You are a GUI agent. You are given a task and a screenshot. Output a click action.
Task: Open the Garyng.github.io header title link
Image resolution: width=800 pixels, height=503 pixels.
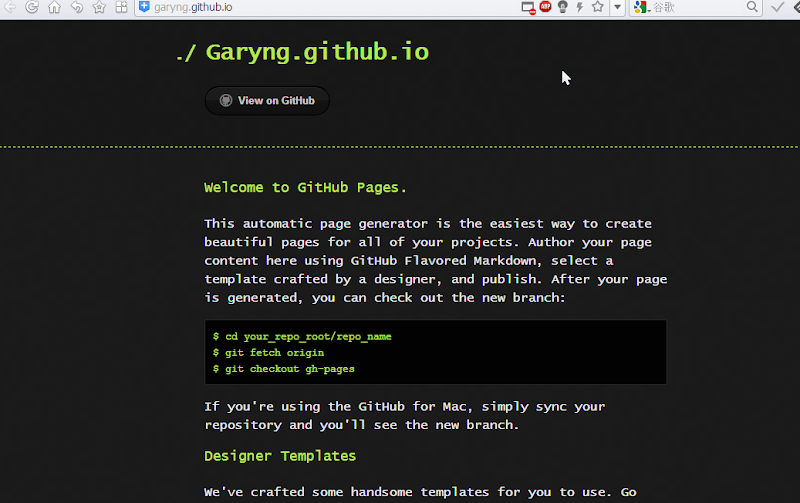(x=317, y=52)
